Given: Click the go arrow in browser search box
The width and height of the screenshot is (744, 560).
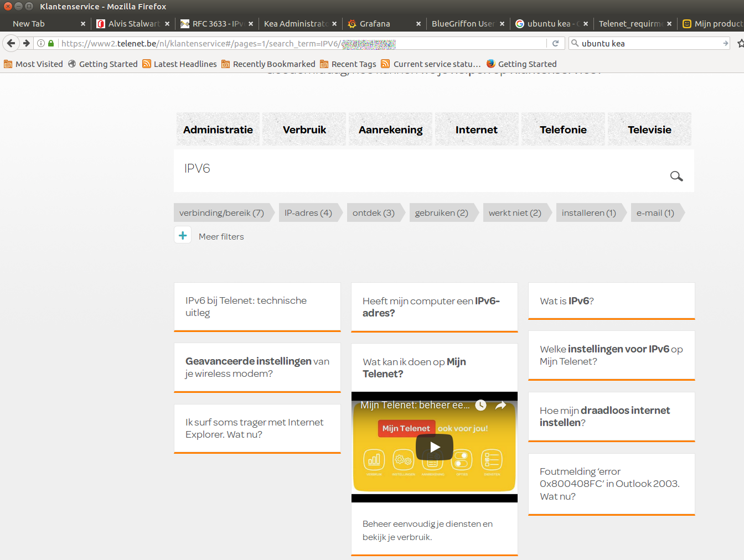Looking at the screenshot, I should coord(725,43).
